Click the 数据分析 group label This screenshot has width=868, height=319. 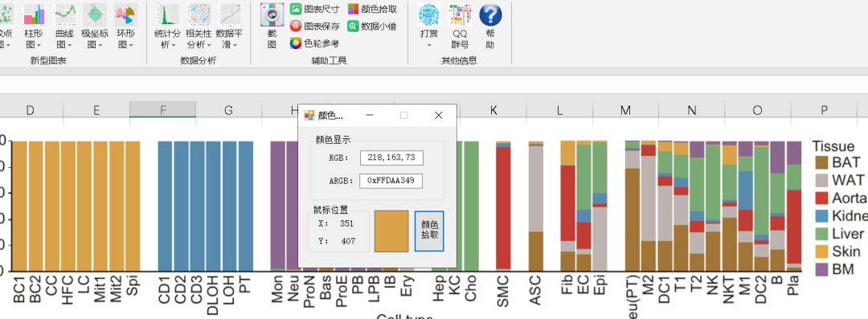click(199, 60)
